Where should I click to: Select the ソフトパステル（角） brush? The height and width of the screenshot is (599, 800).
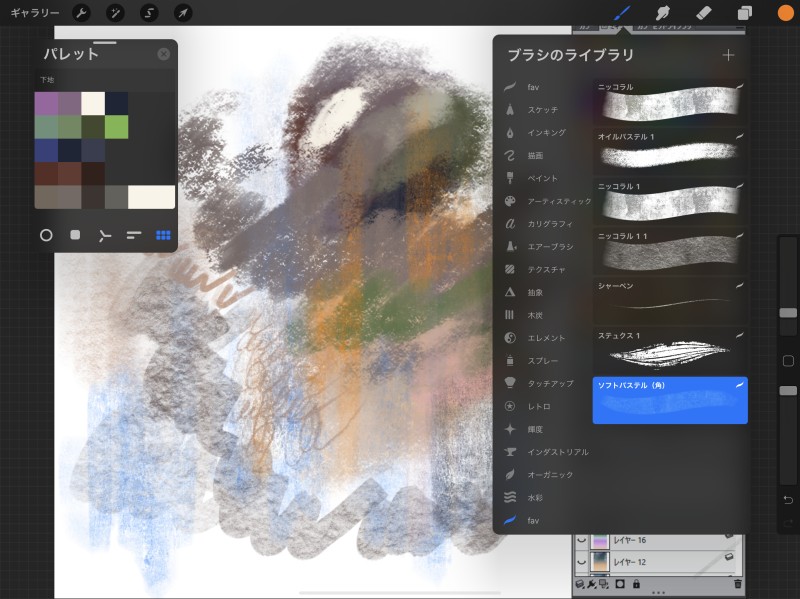670,400
